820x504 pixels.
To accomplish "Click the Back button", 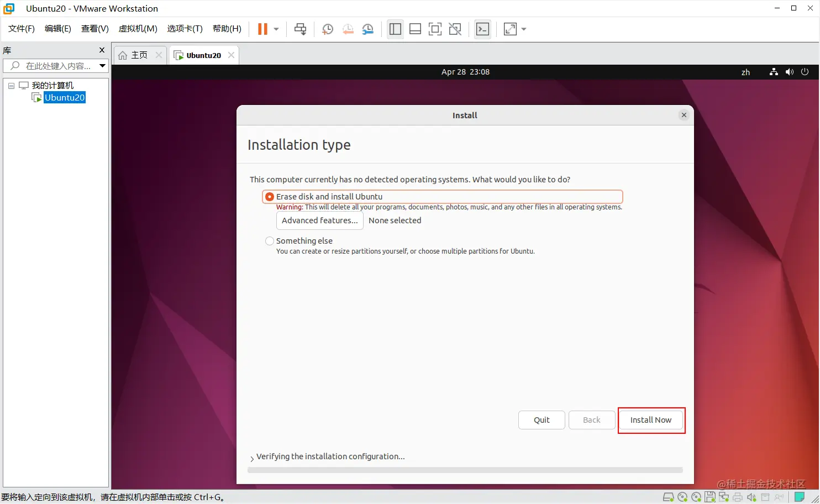I will tap(592, 420).
